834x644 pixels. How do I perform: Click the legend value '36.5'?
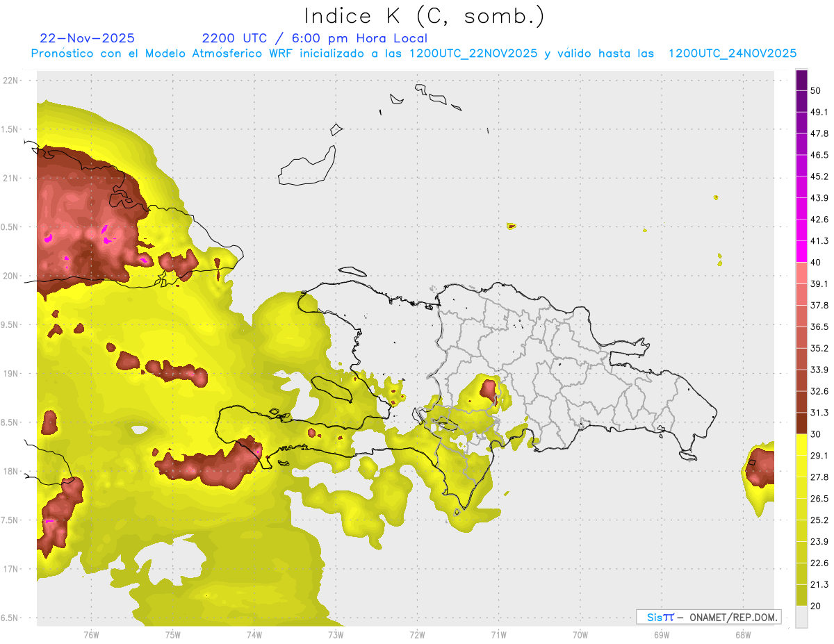pos(819,327)
